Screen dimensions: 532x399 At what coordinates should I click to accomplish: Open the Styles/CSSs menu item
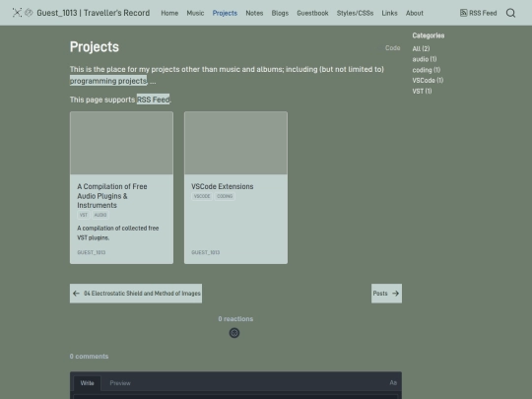click(355, 13)
